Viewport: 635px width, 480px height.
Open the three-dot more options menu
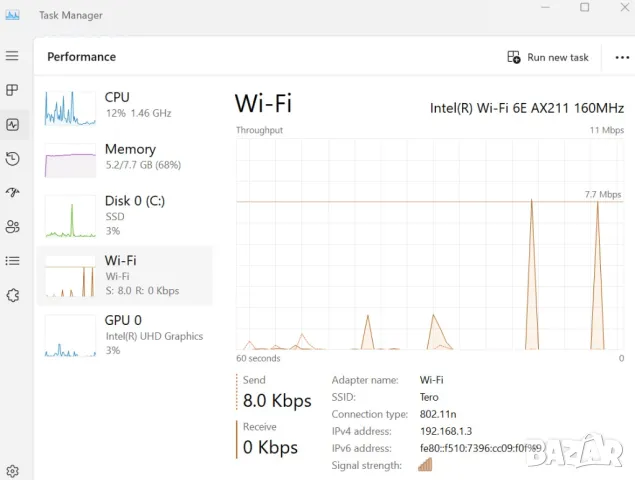622,58
